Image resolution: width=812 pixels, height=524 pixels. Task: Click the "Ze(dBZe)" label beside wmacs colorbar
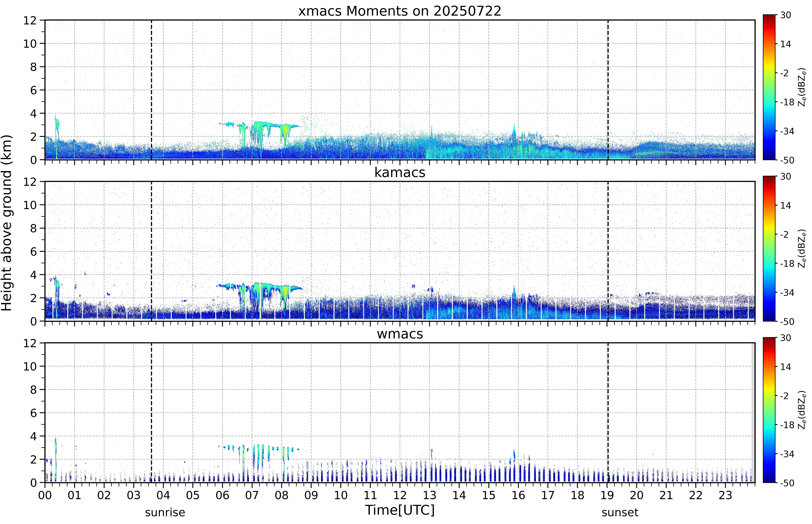(802, 410)
